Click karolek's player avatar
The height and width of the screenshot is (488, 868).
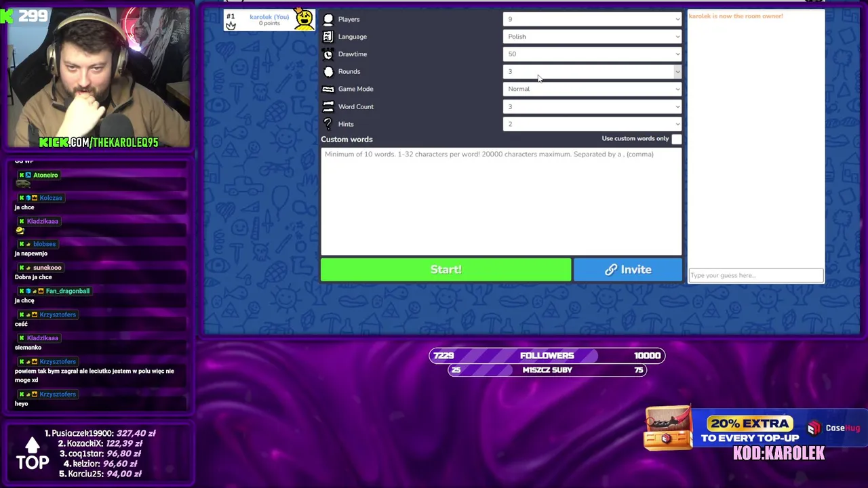pyautogui.click(x=304, y=19)
